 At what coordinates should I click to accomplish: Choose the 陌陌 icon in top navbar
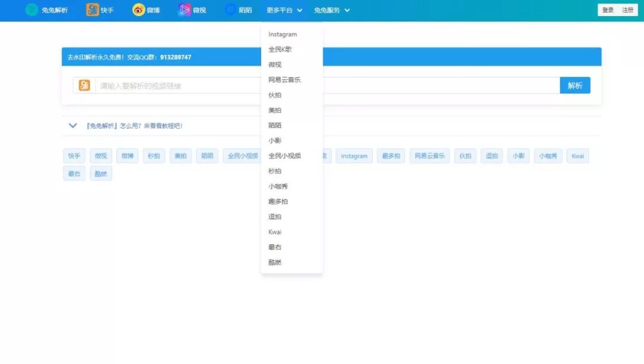[x=231, y=10]
